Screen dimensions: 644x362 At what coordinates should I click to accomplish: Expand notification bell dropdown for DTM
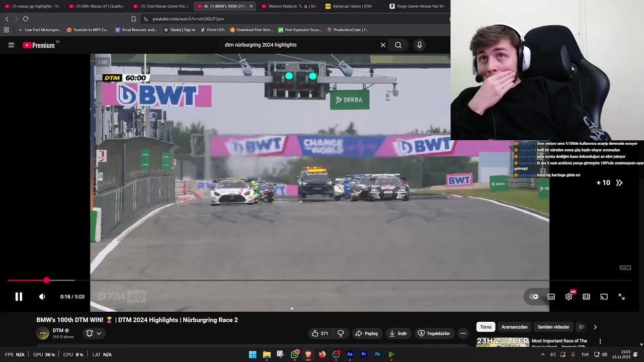click(94, 333)
